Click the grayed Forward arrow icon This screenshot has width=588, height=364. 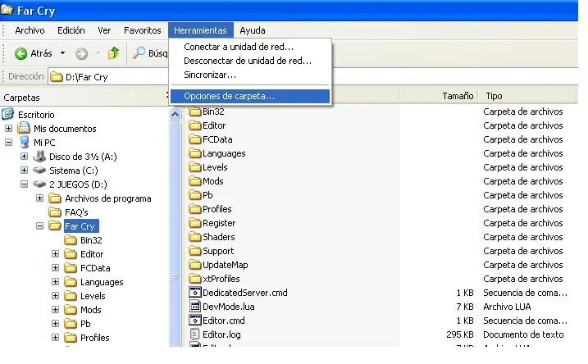(x=81, y=54)
